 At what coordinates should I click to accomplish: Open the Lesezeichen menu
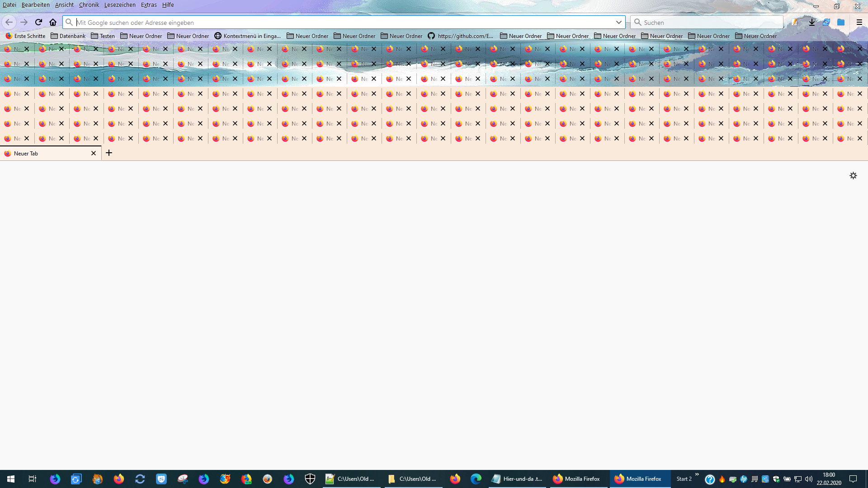pyautogui.click(x=120, y=5)
